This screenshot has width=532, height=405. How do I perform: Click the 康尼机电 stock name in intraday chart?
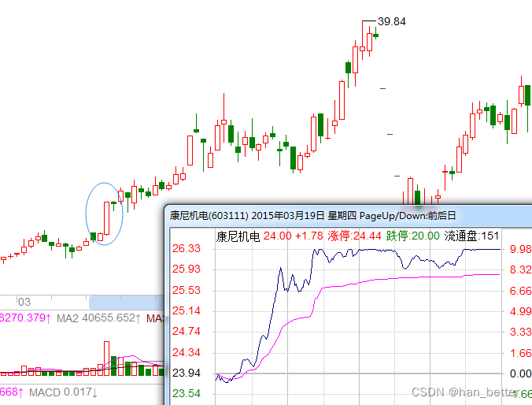[x=238, y=236]
